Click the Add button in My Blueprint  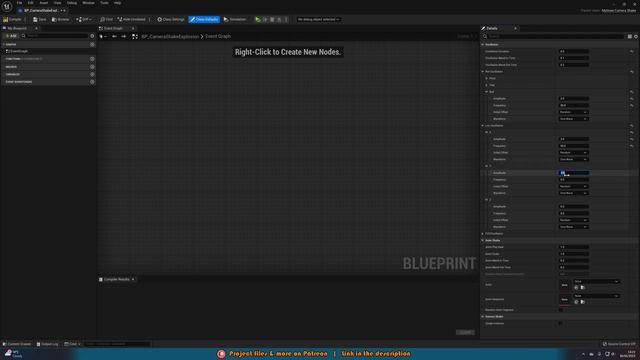pos(11,36)
